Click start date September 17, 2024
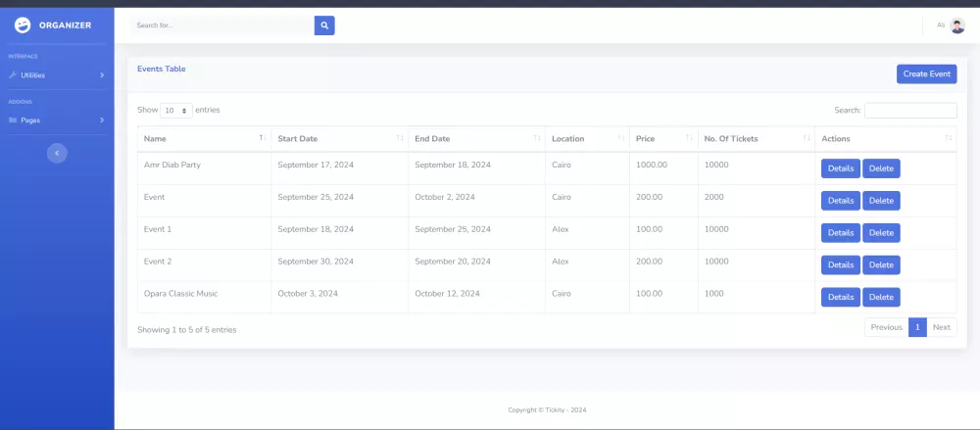This screenshot has width=980, height=430. tap(316, 165)
